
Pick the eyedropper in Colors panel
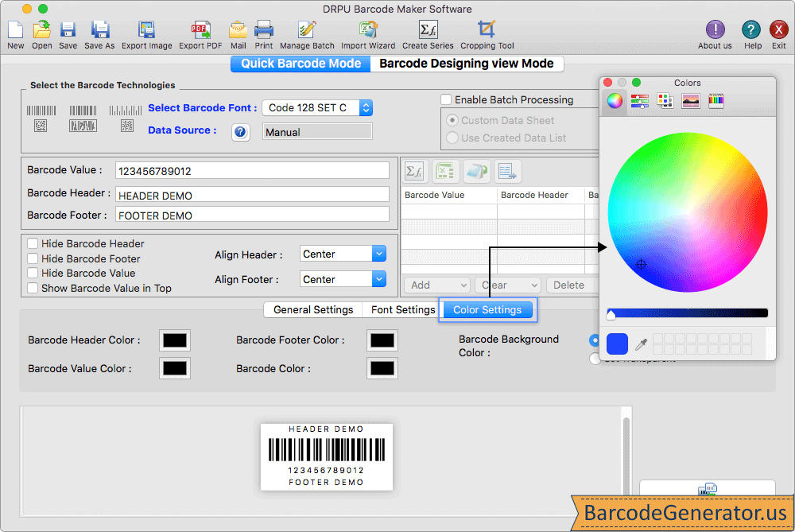pyautogui.click(x=641, y=344)
